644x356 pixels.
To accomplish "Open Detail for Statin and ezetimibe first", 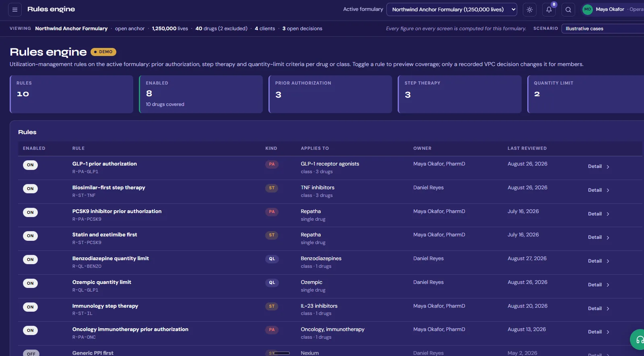I will 599,238.
